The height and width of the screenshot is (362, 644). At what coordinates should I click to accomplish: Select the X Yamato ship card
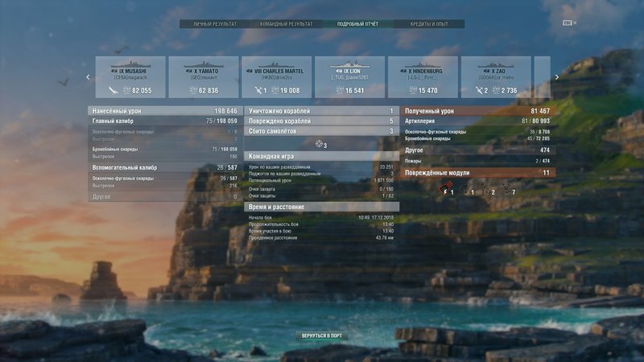tap(204, 77)
